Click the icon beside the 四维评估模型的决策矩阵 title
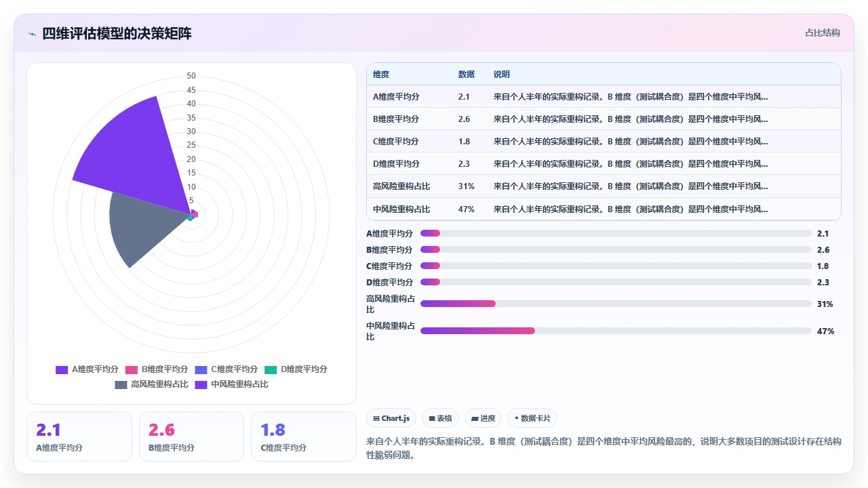Screen dimensions: 868x488 (x=32, y=33)
